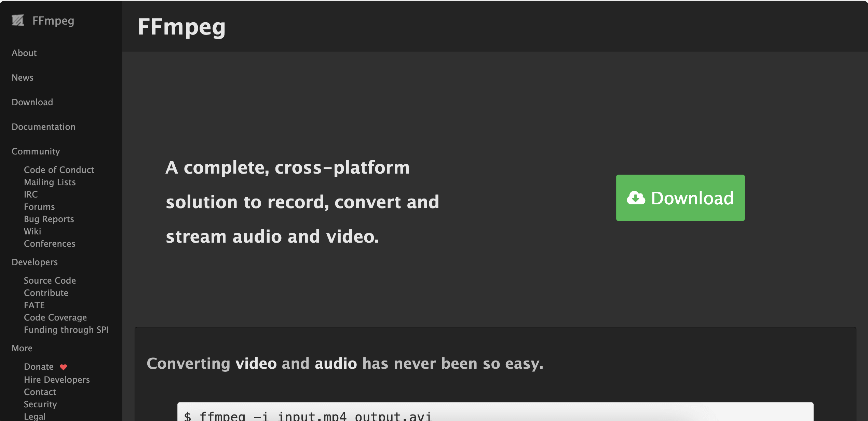Click the Security item in More

pyautogui.click(x=39, y=404)
